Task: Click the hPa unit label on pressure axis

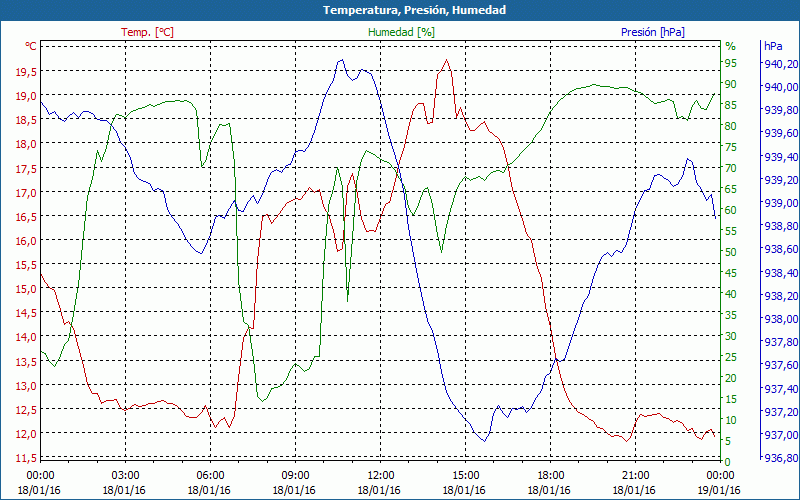Action: [773, 46]
